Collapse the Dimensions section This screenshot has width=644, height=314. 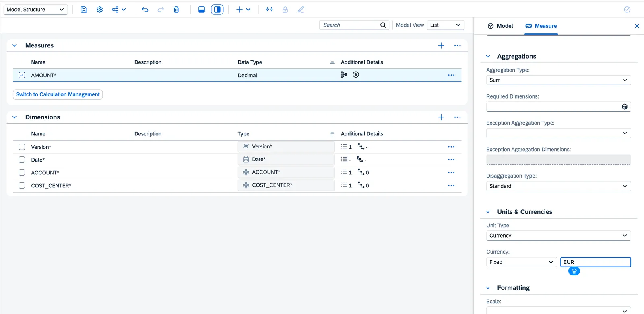[x=14, y=117]
